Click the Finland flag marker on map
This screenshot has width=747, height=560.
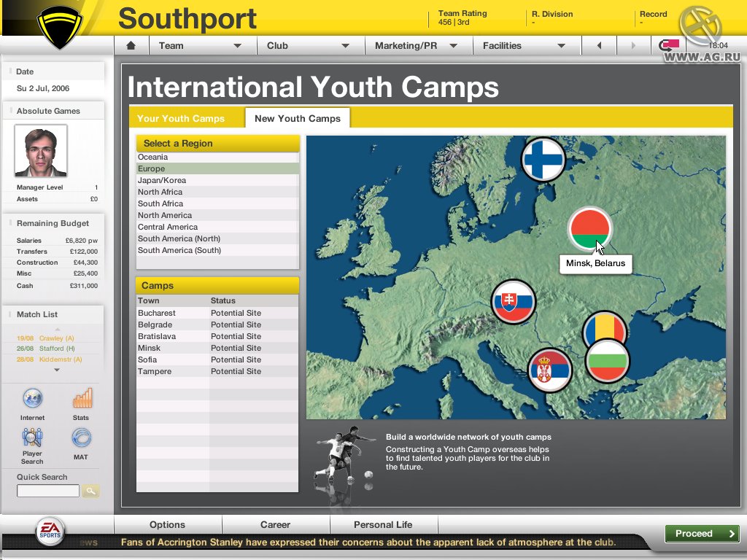544,160
